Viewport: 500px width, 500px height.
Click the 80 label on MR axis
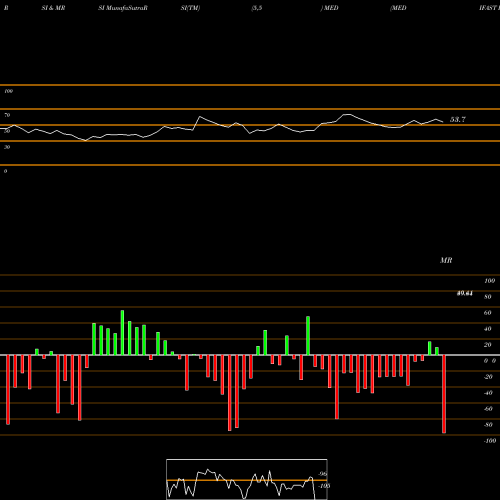[x=488, y=297]
